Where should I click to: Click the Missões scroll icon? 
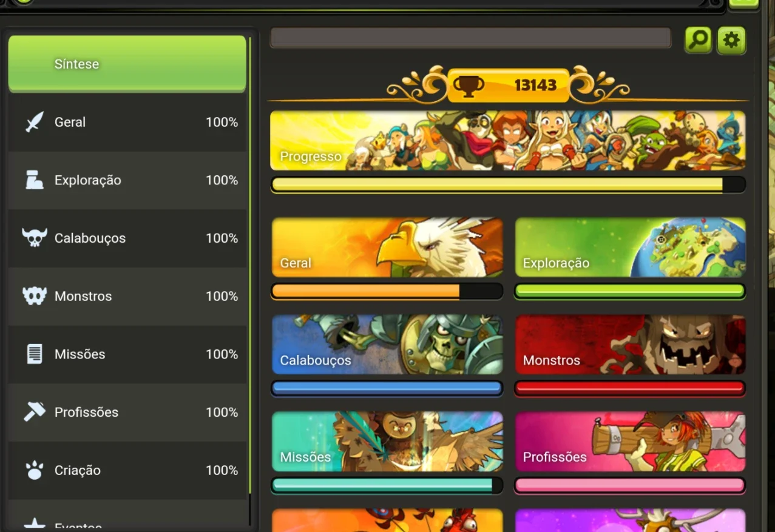click(35, 354)
